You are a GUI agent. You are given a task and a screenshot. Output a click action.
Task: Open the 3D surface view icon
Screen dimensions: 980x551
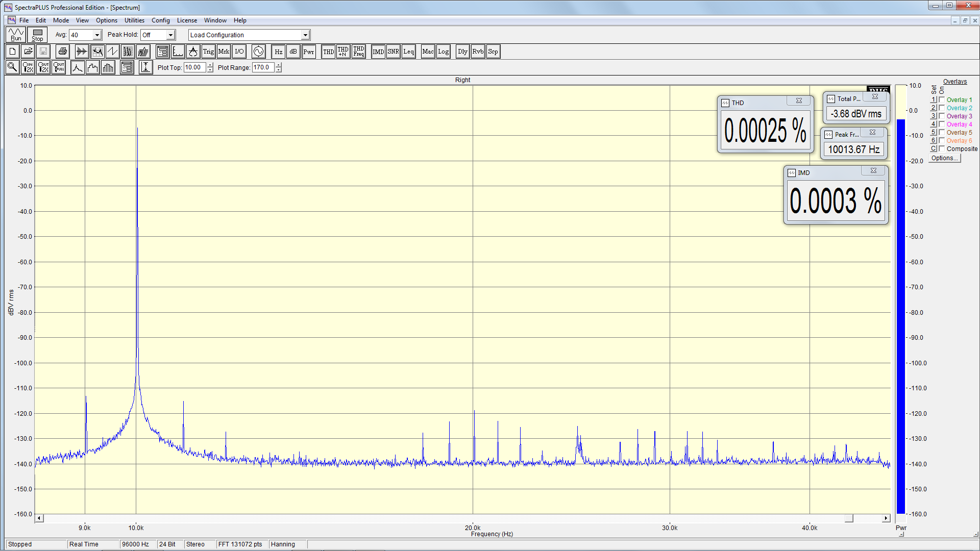pos(143,52)
